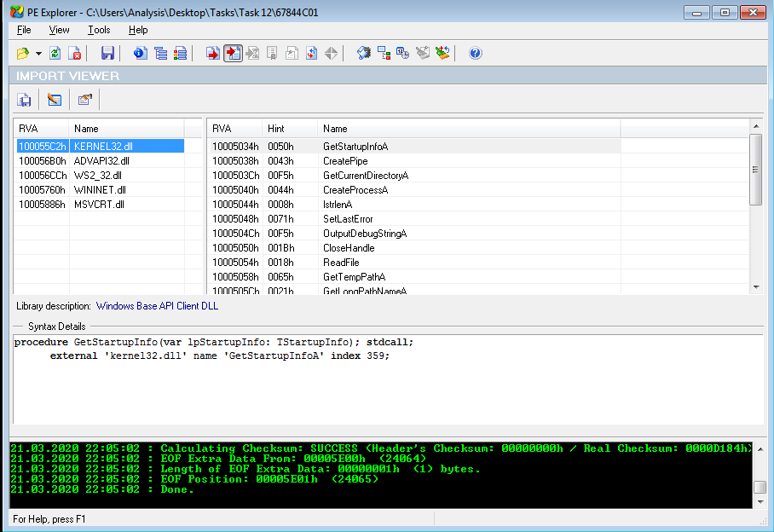Click the highlighted Import Viewer toolbar icon

pyautogui.click(x=232, y=54)
